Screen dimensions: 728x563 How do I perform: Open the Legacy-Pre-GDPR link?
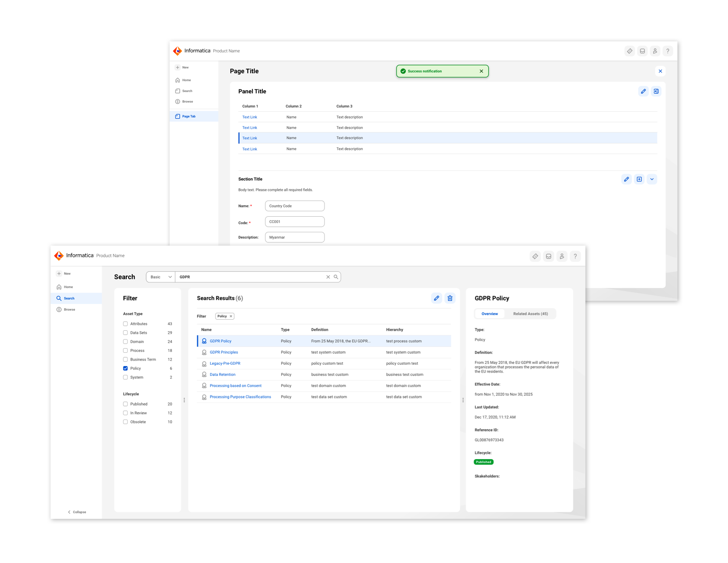pos(225,363)
